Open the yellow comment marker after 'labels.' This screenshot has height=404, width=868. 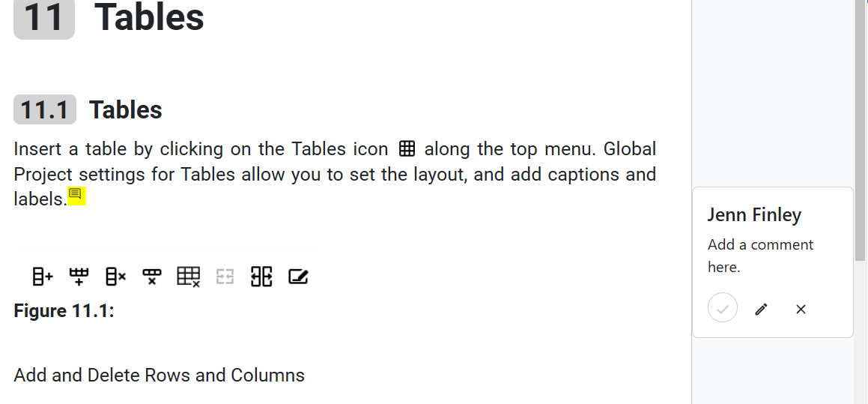77,196
